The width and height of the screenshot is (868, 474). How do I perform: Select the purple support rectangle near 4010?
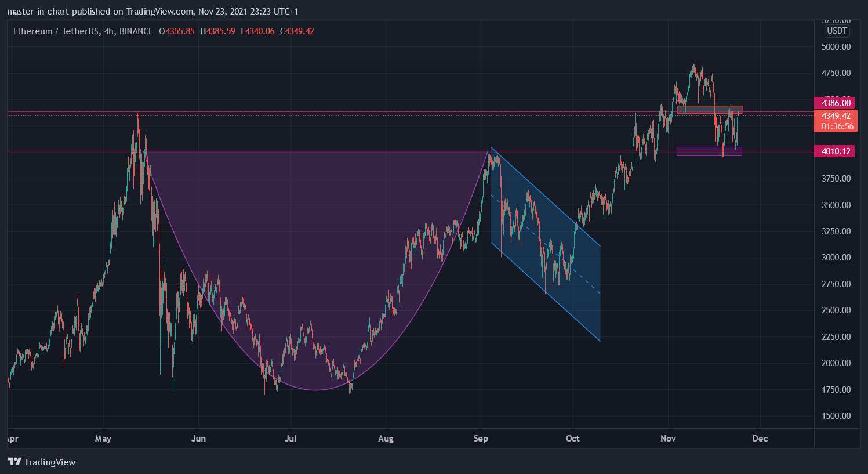(709, 151)
